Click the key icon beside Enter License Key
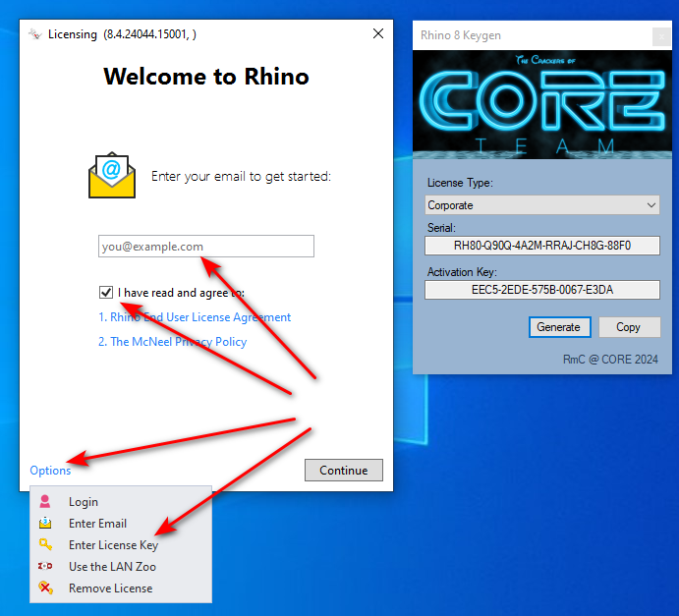The image size is (679, 616). (x=45, y=544)
